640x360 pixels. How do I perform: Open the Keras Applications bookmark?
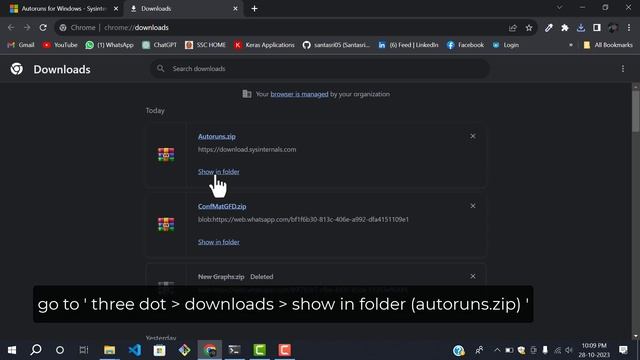[x=264, y=45]
